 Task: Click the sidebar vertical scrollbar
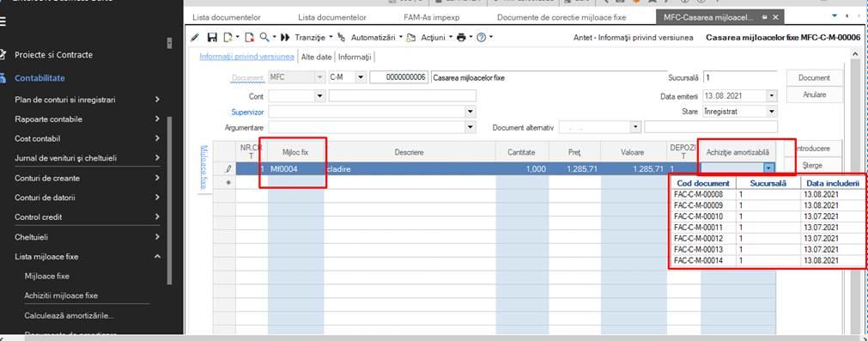169,199
